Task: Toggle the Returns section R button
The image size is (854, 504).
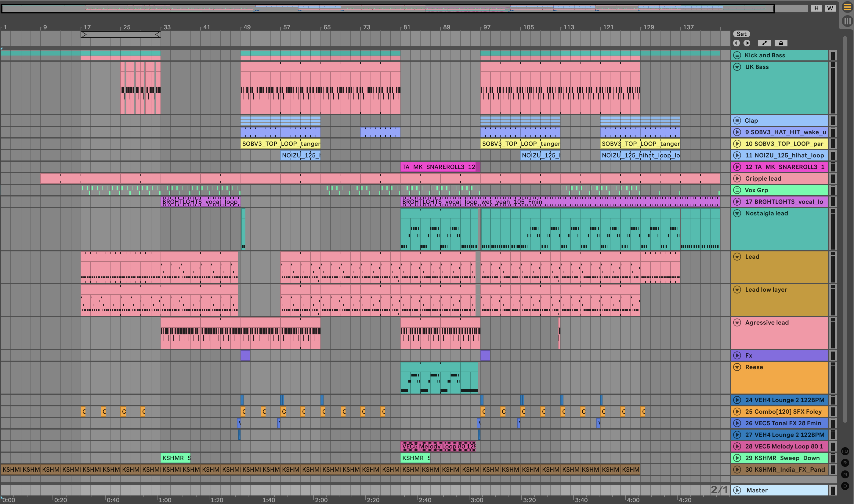Action: click(845, 463)
